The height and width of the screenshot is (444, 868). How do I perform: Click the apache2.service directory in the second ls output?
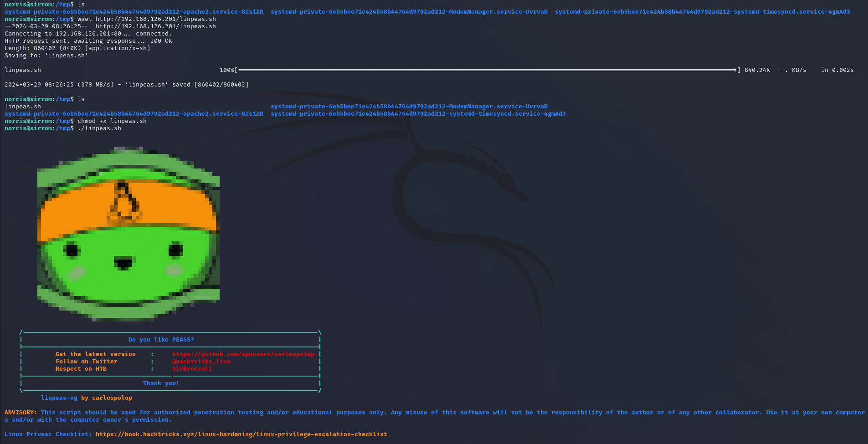click(x=134, y=114)
